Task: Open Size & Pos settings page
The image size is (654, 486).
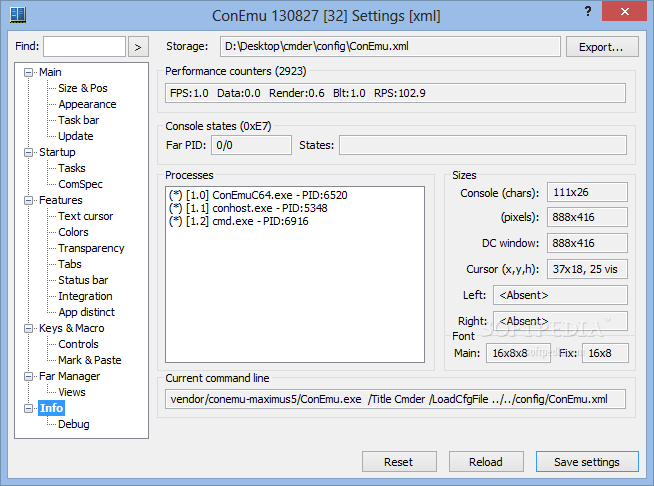Action: pos(83,88)
